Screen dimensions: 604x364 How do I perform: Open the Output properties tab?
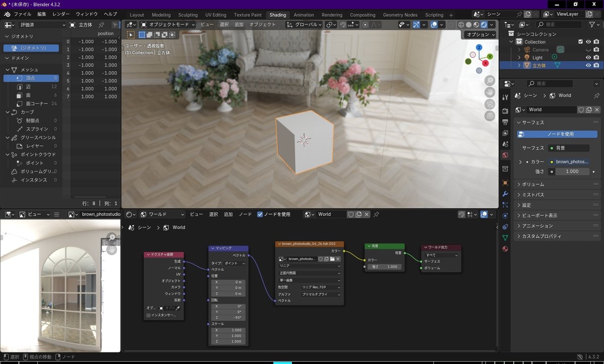coord(505,122)
